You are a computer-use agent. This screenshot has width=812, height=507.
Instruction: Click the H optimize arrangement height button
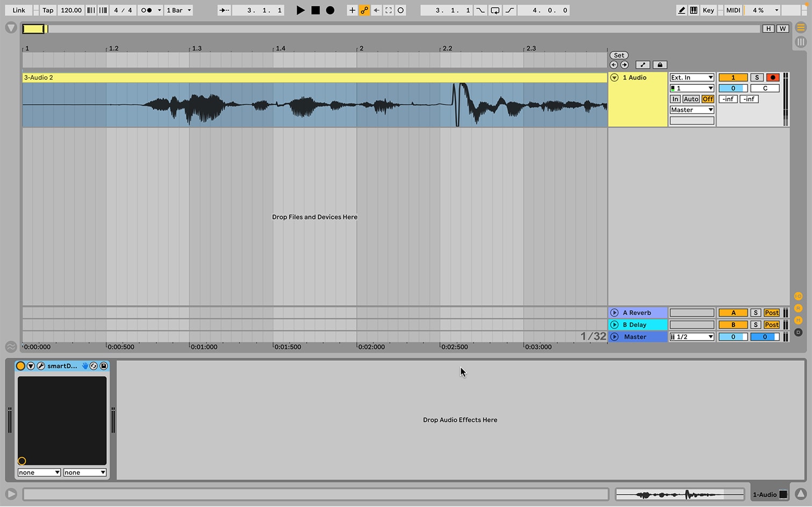(x=768, y=28)
